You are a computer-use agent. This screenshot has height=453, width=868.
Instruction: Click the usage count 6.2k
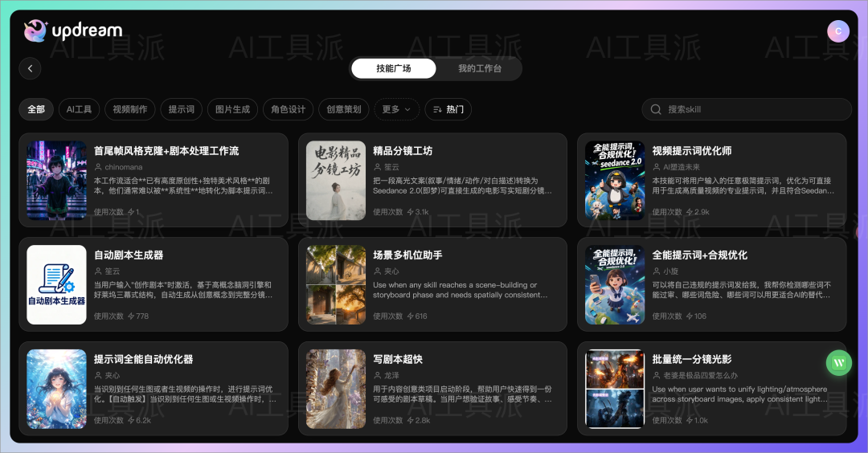tap(143, 420)
